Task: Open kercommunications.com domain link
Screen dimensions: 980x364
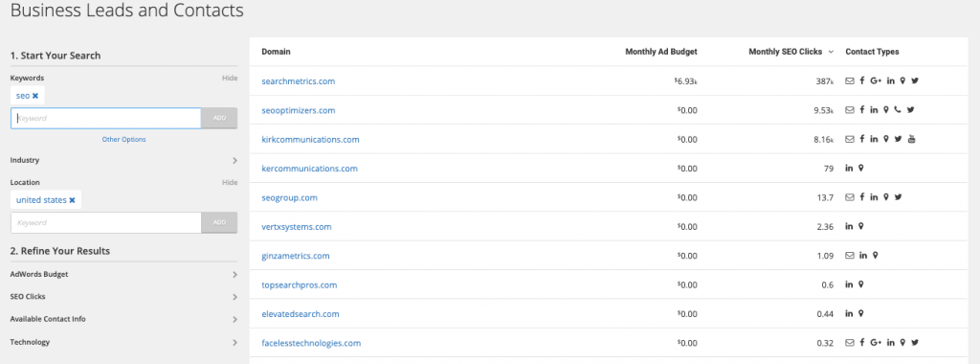Action: pos(309,169)
